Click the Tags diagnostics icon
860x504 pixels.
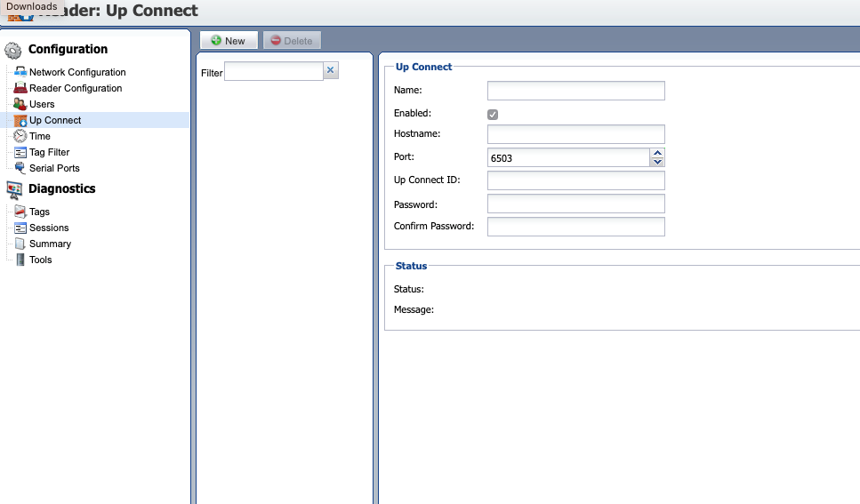click(20, 212)
